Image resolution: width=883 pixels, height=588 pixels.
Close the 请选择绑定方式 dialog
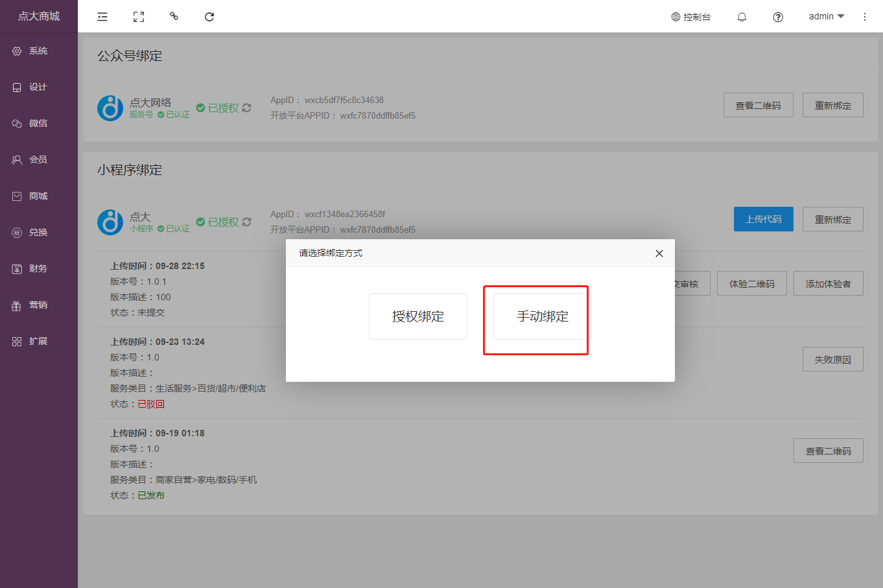point(659,253)
